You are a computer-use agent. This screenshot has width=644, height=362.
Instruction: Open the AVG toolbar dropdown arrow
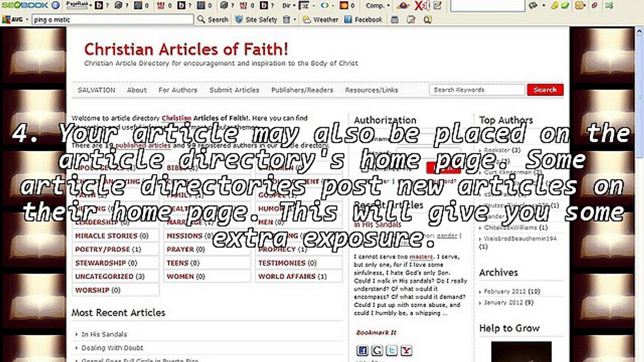(x=28, y=20)
